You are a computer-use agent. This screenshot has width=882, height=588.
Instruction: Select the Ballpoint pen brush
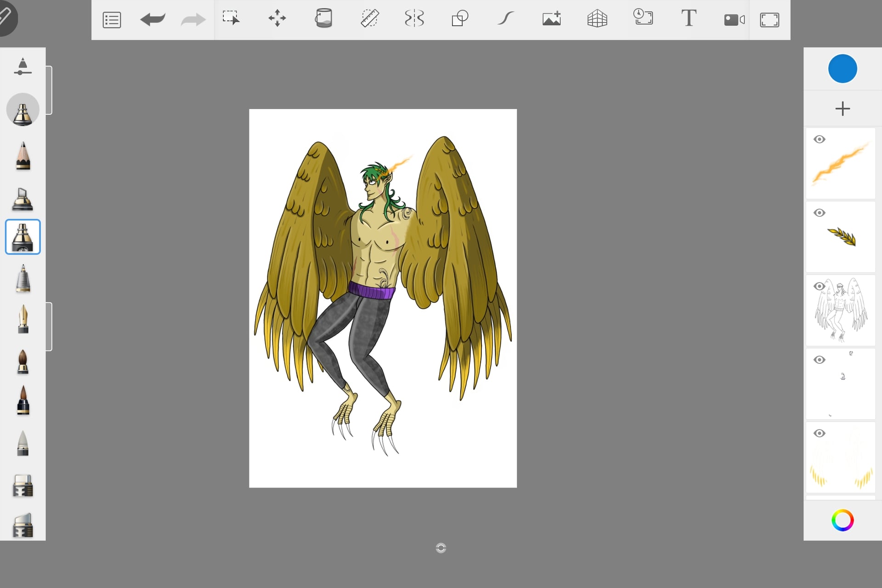pos(23,278)
